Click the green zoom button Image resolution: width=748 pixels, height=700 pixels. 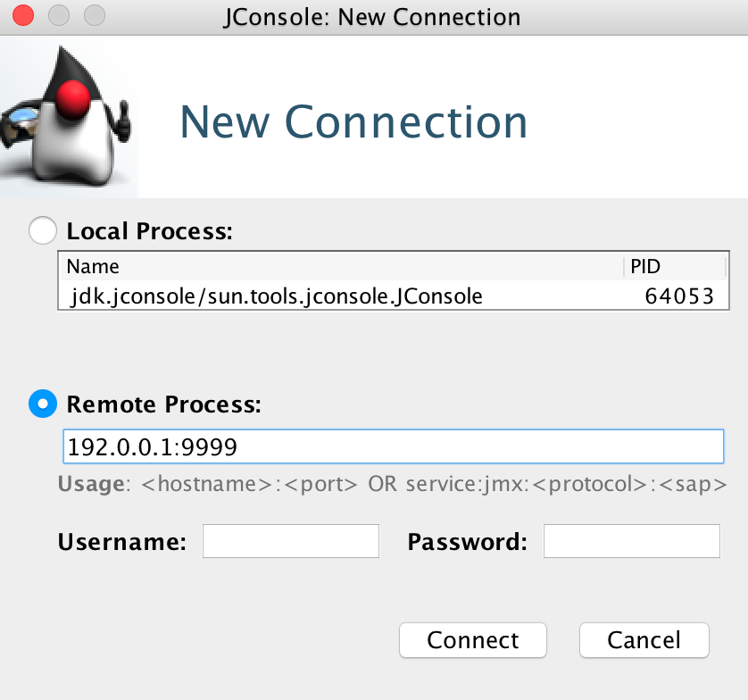coord(93,15)
